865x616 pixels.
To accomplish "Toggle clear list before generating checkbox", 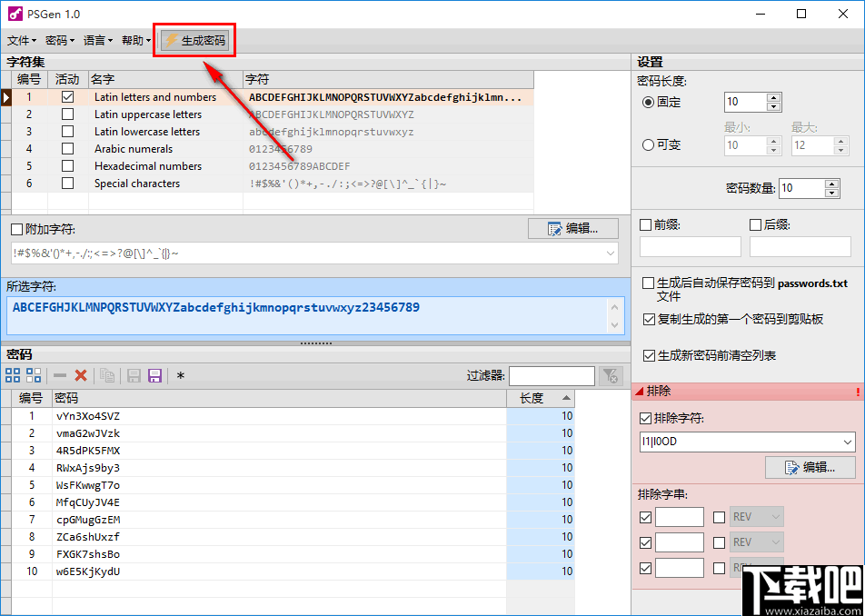I will (649, 356).
